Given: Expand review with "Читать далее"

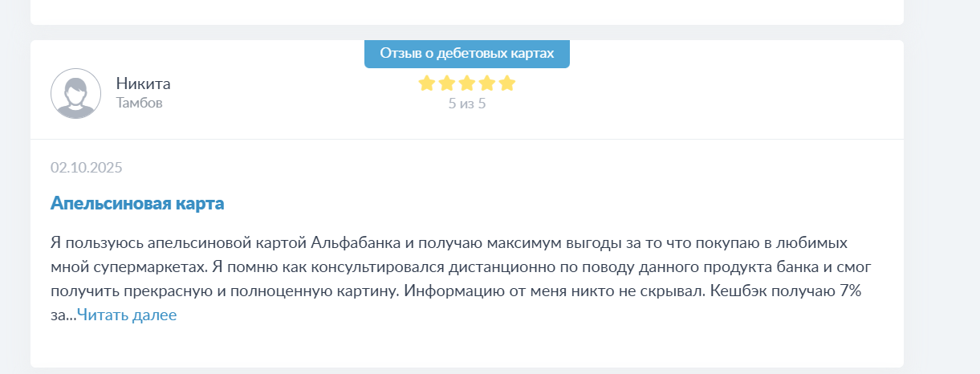Looking at the screenshot, I should point(127,315).
